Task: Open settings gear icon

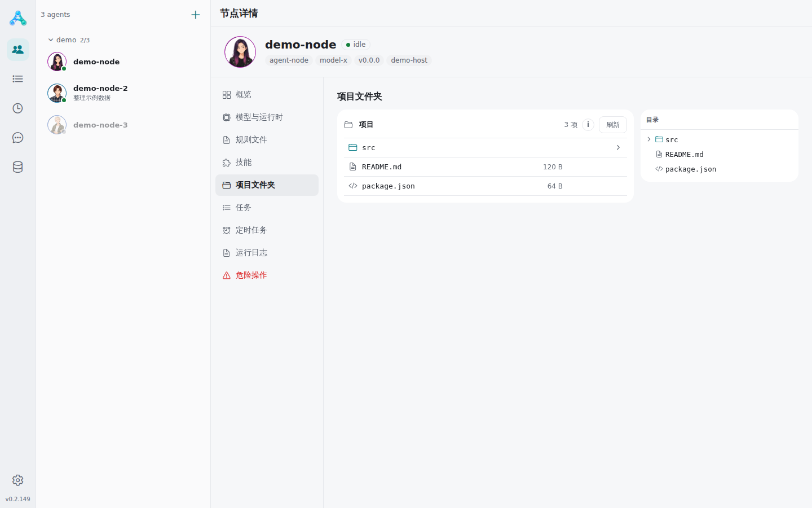Action: coord(18,480)
